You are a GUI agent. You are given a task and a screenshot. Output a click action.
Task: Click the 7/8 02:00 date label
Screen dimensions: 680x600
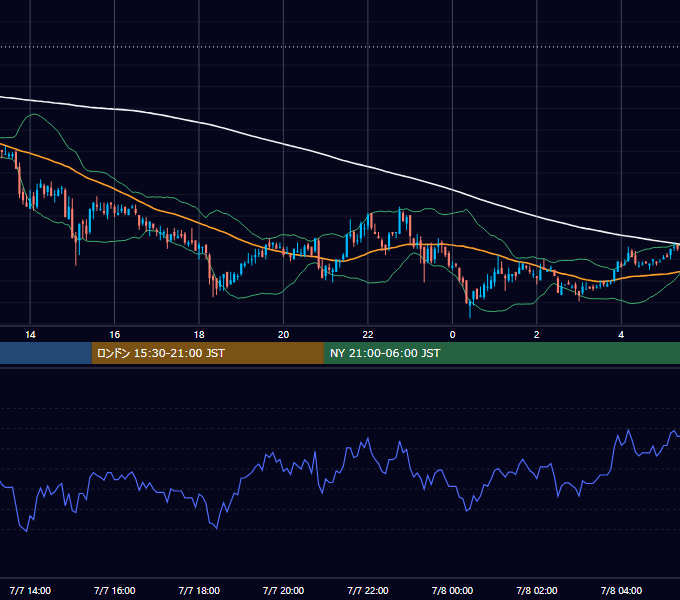(x=536, y=590)
